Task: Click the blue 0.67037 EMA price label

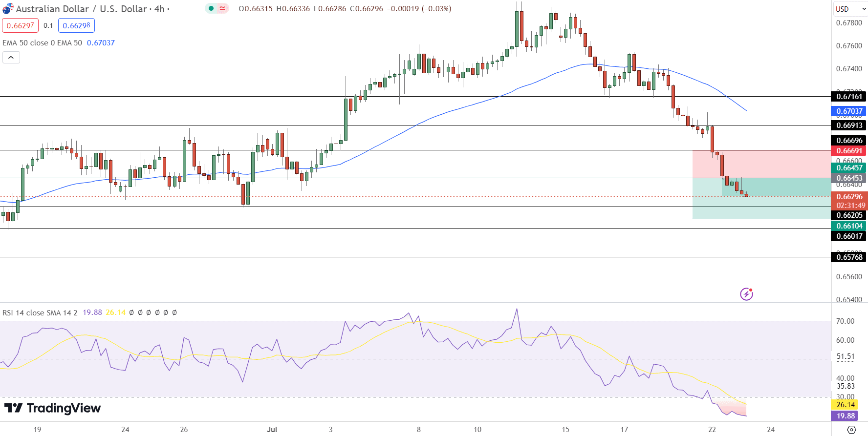Action: (849, 111)
